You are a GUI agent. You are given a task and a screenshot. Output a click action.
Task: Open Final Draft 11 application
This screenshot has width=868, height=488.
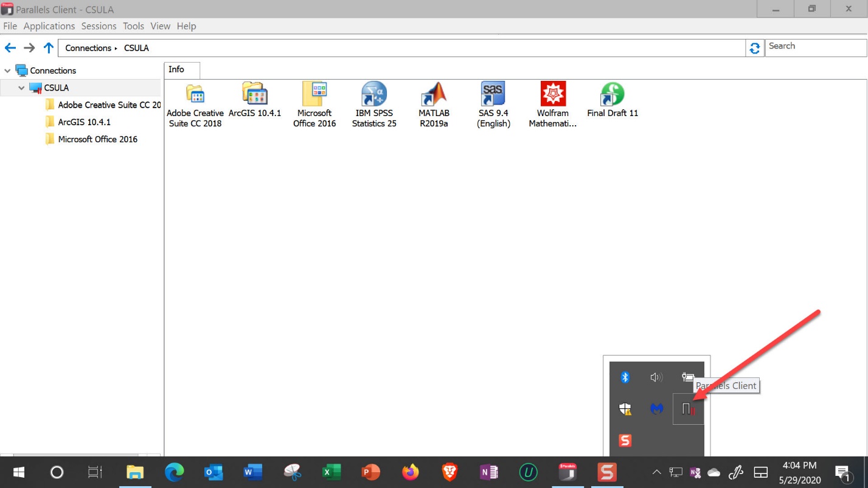[x=612, y=95]
